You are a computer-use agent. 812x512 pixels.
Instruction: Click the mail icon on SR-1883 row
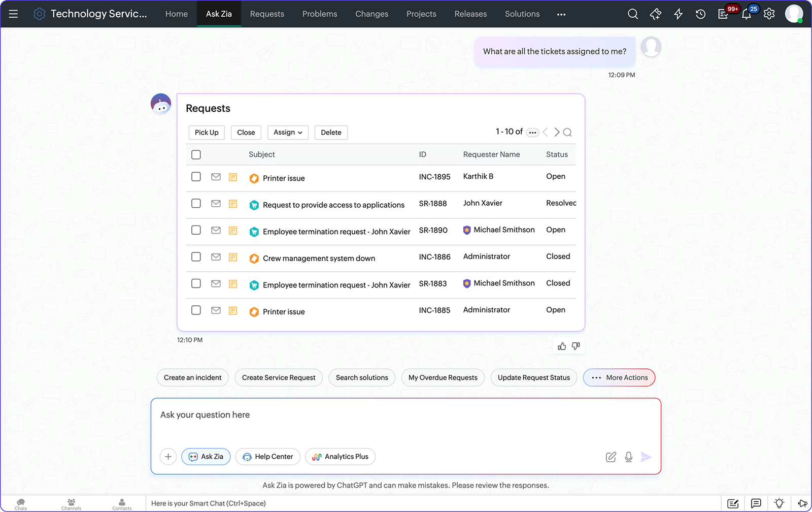[x=216, y=283]
